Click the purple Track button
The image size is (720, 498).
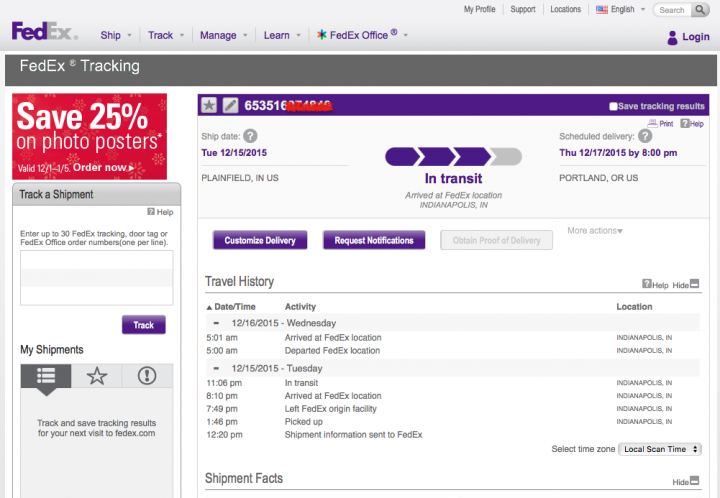144,325
